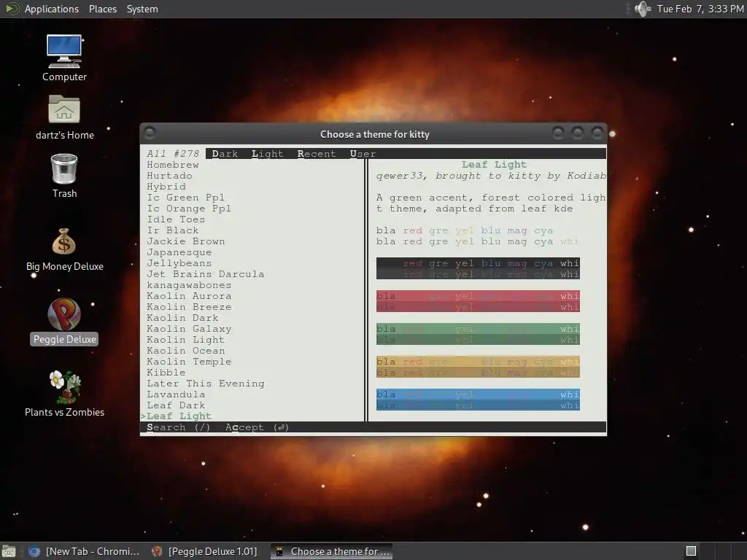Select the Kaolin Aurora theme
747x560 pixels.
[189, 296]
